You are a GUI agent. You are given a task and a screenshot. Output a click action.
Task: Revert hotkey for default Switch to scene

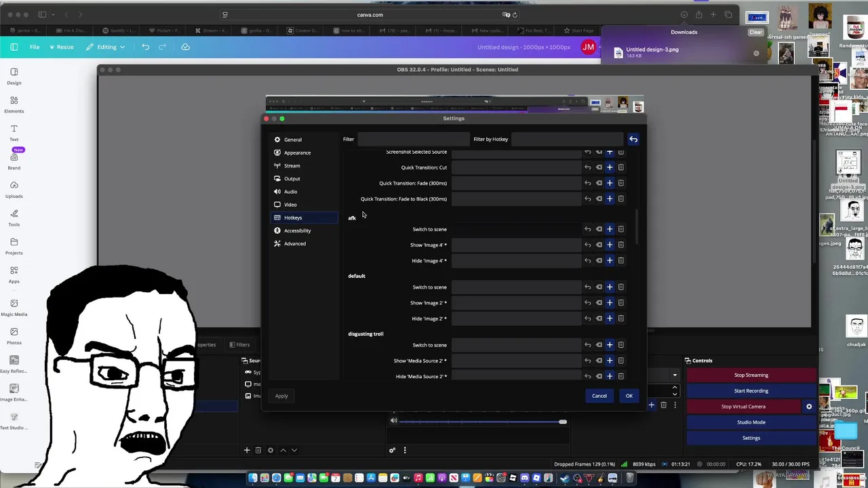(588, 287)
